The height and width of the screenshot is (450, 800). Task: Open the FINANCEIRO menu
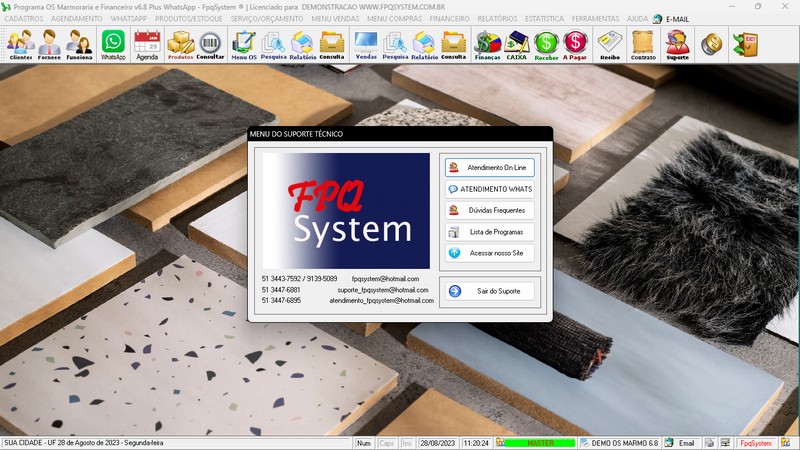click(449, 19)
